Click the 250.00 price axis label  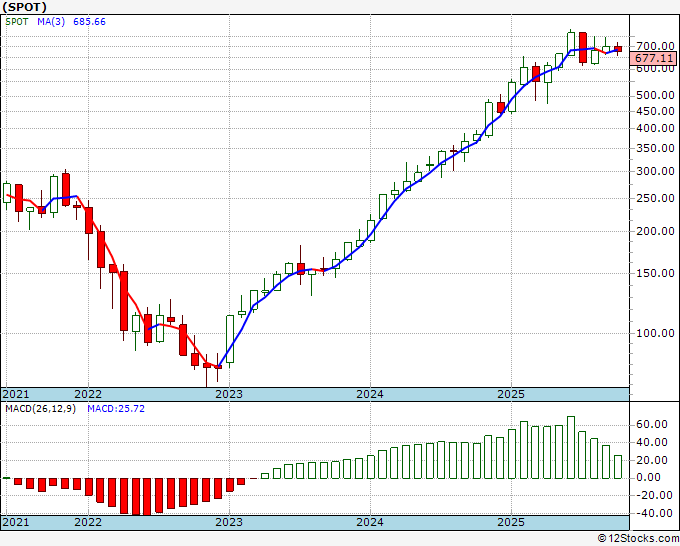coord(655,198)
